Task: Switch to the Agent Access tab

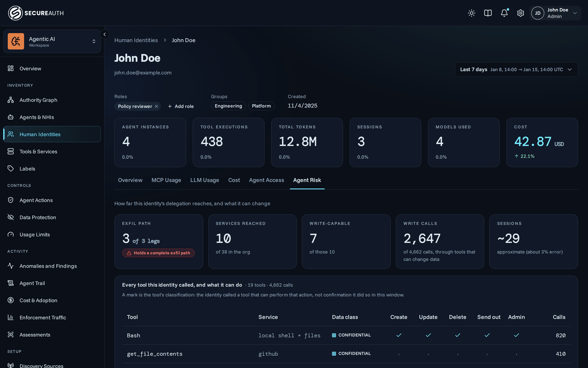Action: 267,180
